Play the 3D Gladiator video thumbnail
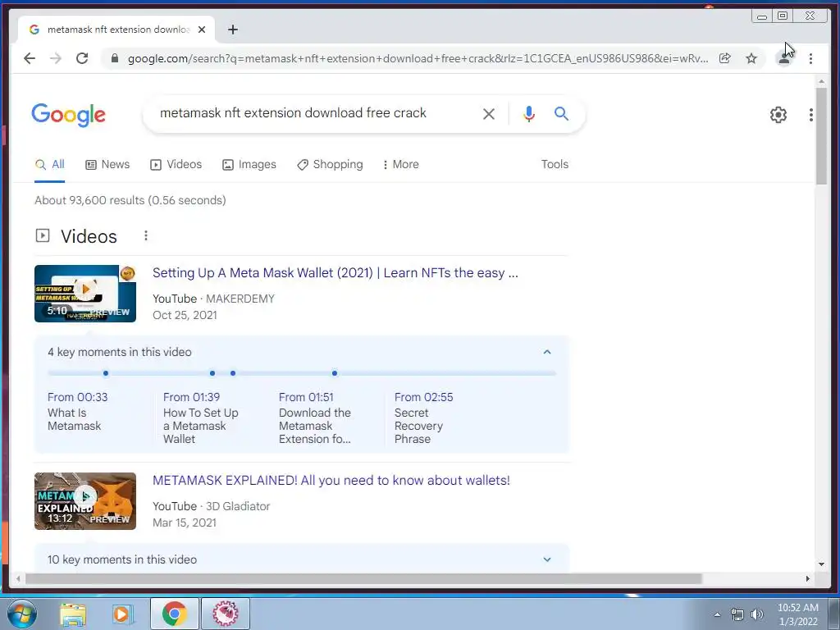The height and width of the screenshot is (630, 840). [x=85, y=501]
